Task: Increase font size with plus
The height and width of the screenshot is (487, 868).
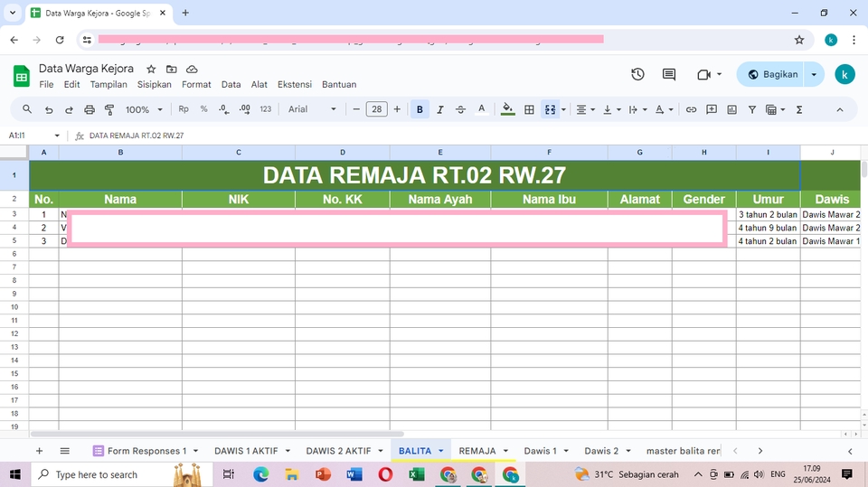Action: point(397,109)
